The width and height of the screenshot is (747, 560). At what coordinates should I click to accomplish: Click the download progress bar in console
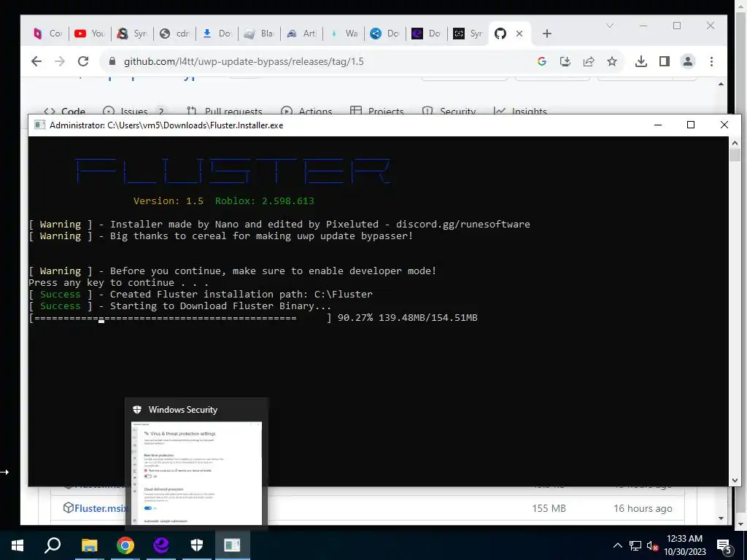[x=181, y=318]
